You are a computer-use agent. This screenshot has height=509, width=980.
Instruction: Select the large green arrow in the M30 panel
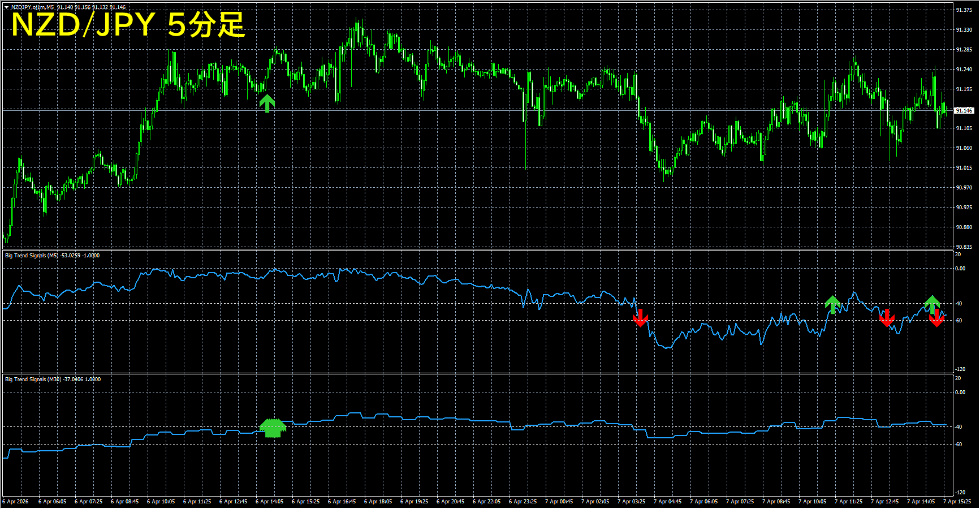pos(273,428)
